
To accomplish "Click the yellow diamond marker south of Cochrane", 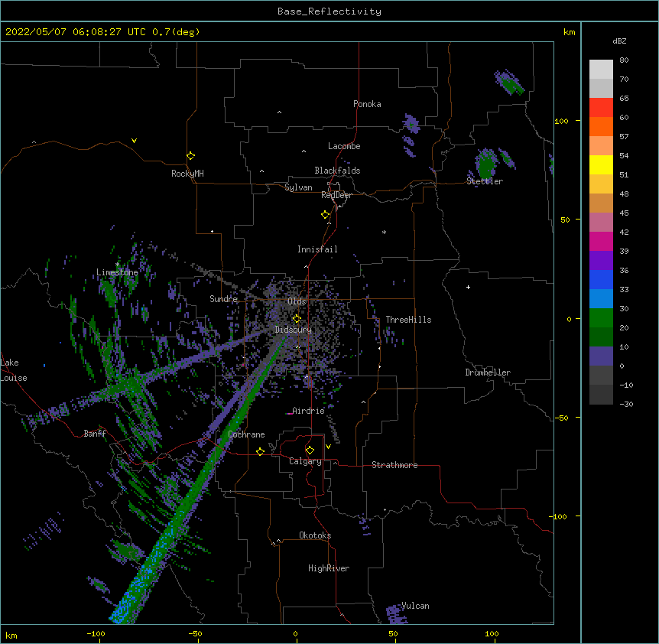I will [x=260, y=451].
